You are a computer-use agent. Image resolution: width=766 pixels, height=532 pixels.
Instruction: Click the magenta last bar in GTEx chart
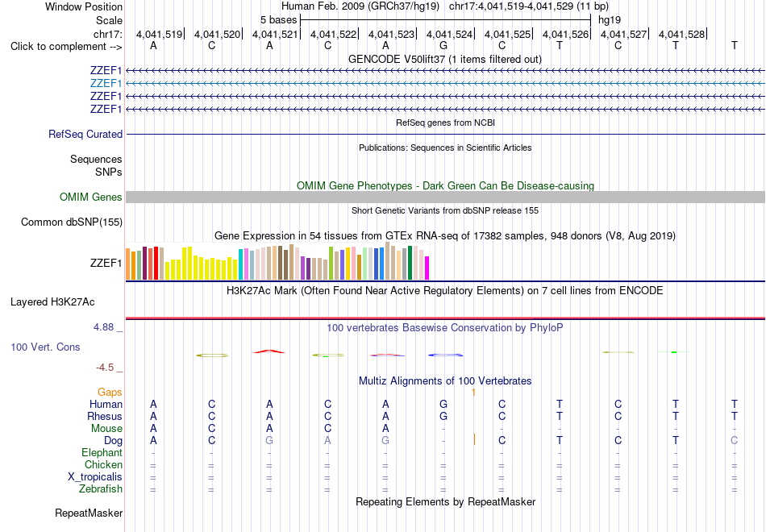[427, 268]
